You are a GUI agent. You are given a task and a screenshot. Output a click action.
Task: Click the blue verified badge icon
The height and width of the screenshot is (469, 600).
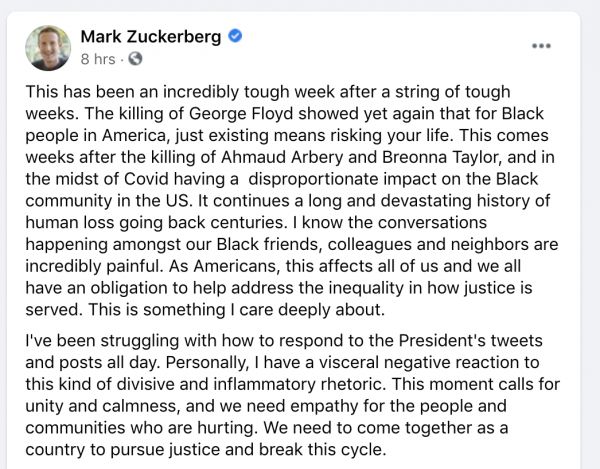coord(235,37)
